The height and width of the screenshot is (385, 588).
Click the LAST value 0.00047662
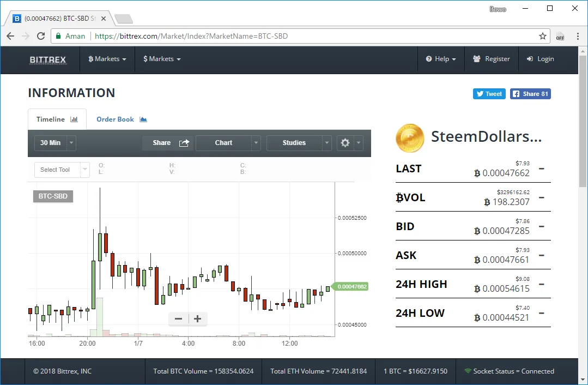point(502,173)
